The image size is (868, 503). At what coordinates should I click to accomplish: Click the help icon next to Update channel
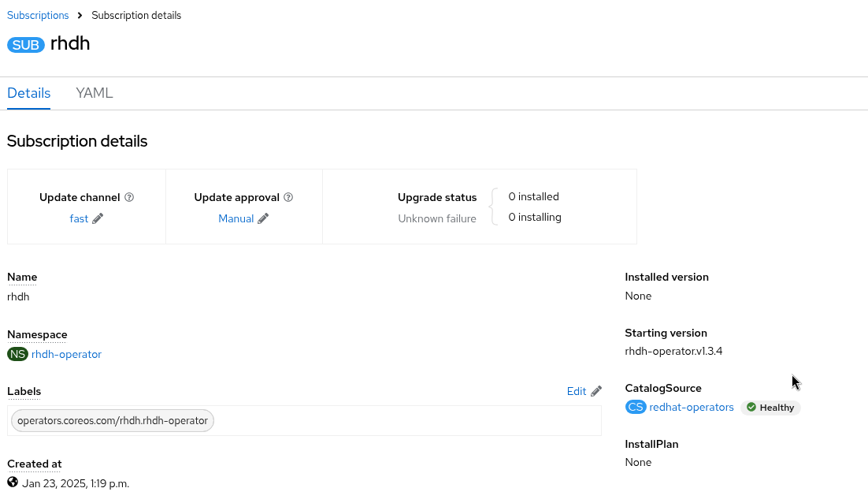129,198
